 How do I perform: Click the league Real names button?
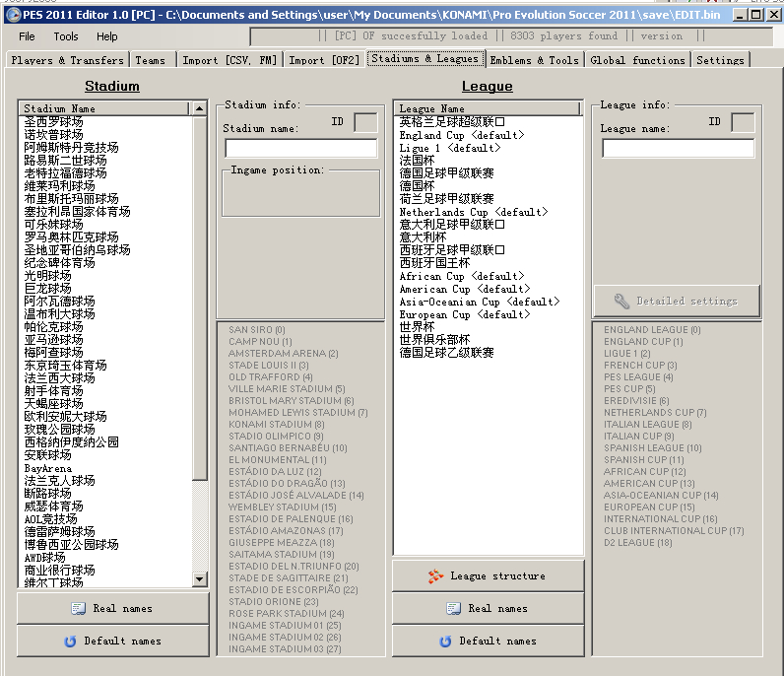coord(488,608)
